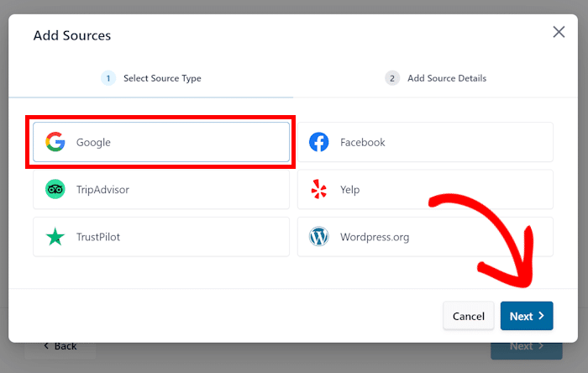The height and width of the screenshot is (373, 588).
Task: Click the WordPress W logo icon
Action: (x=318, y=237)
